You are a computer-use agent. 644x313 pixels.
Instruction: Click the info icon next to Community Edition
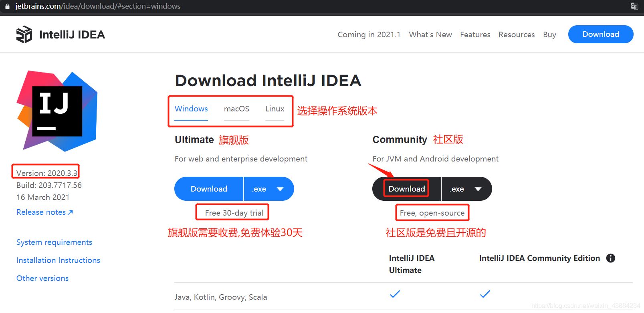[610, 258]
